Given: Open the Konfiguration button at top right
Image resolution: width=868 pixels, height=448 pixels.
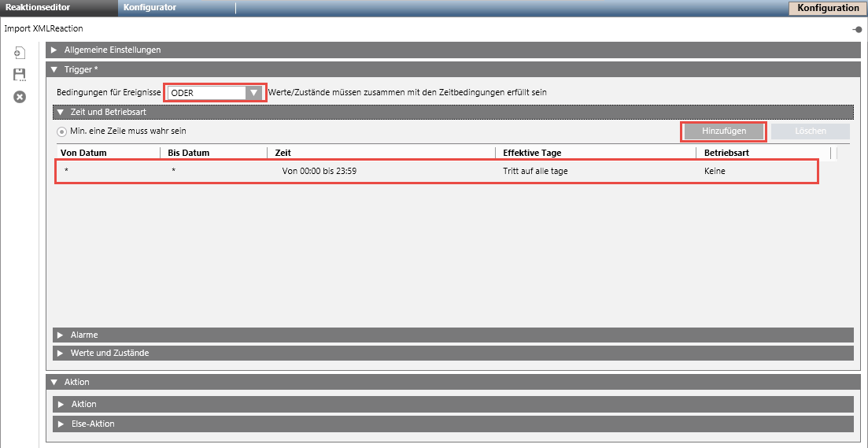Looking at the screenshot, I should (827, 8).
